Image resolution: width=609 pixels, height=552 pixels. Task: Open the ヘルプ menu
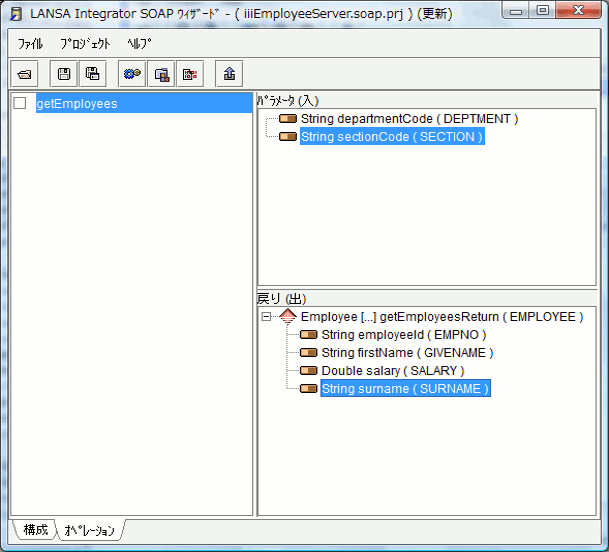pos(139,44)
